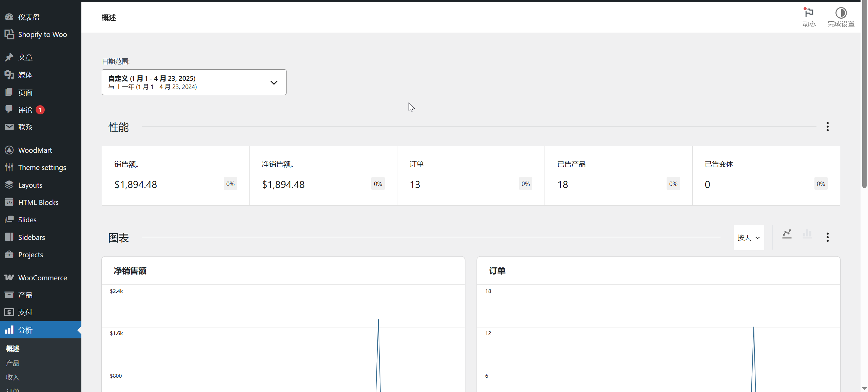Click the Projects briefcase icon
The image size is (868, 392).
coord(9,255)
